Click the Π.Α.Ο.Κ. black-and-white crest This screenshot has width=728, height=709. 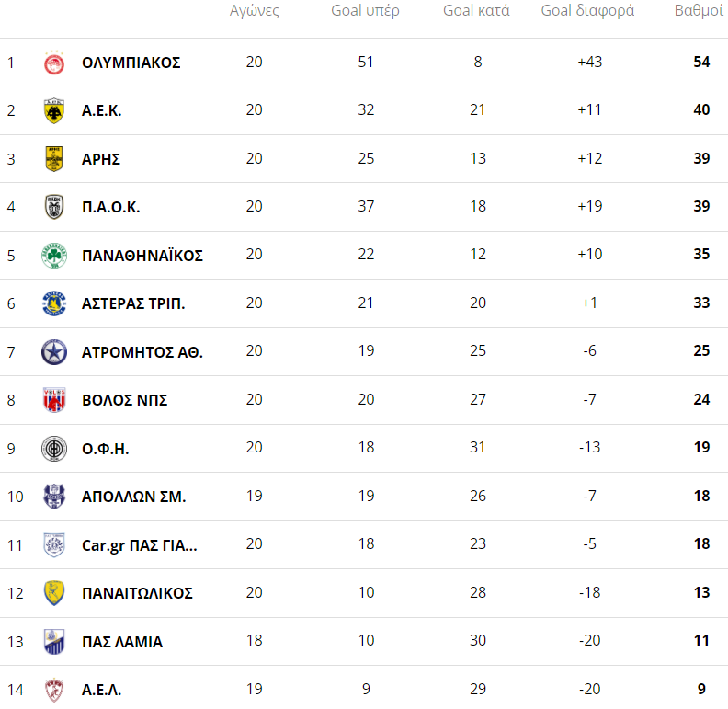pos(54,207)
